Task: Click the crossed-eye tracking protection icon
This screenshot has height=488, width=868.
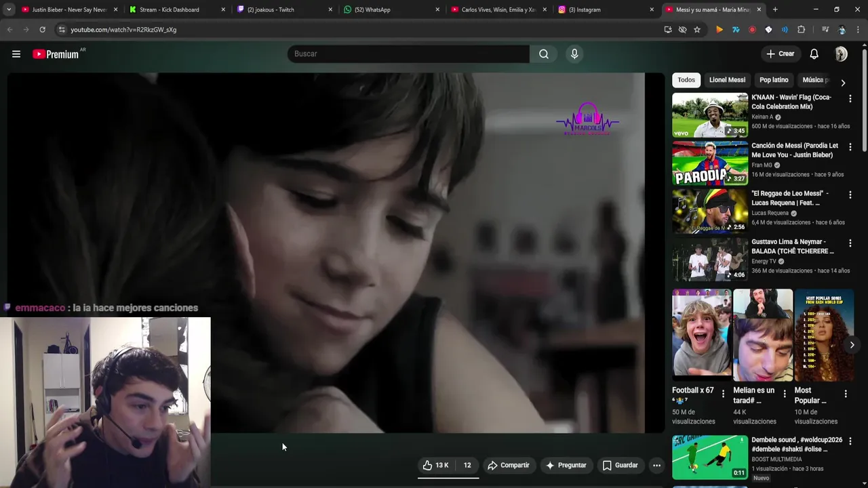Action: [682, 30]
